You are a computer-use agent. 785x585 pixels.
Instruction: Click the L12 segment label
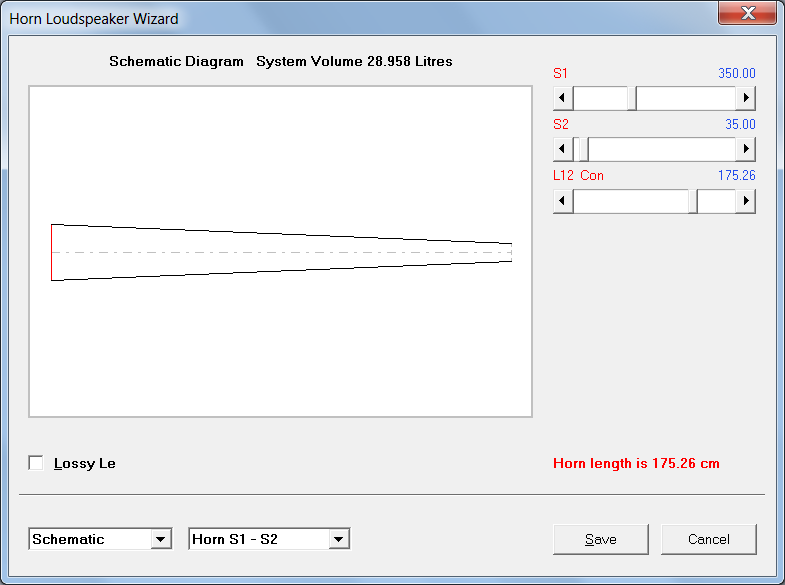(563, 176)
